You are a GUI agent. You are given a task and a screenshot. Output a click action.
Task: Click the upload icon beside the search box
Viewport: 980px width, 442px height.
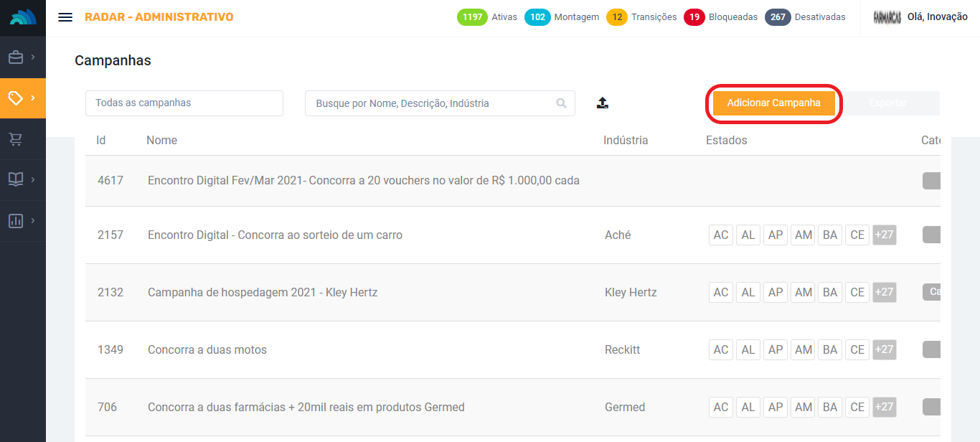point(603,103)
